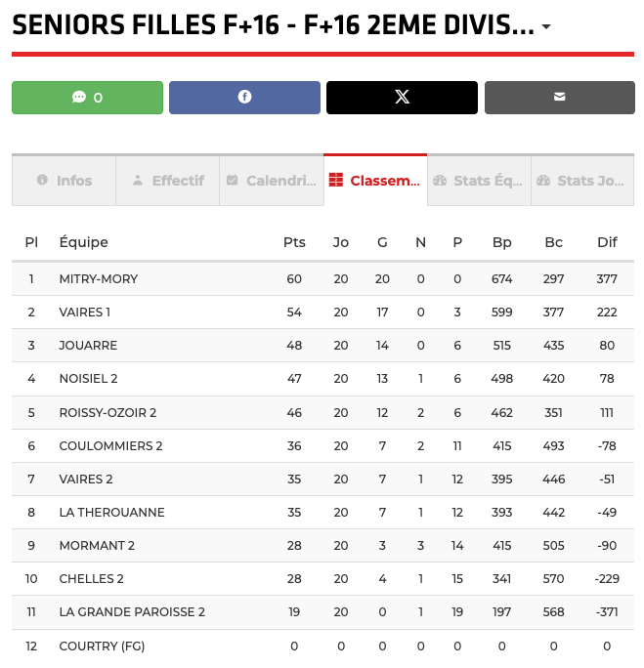
Task: Click the Dif column header
Action: click(607, 242)
